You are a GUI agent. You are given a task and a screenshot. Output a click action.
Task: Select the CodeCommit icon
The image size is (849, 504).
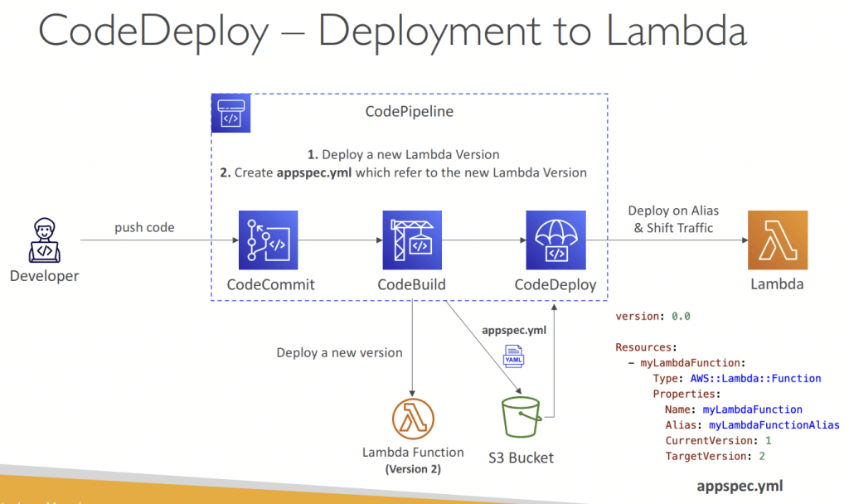pyautogui.click(x=268, y=240)
